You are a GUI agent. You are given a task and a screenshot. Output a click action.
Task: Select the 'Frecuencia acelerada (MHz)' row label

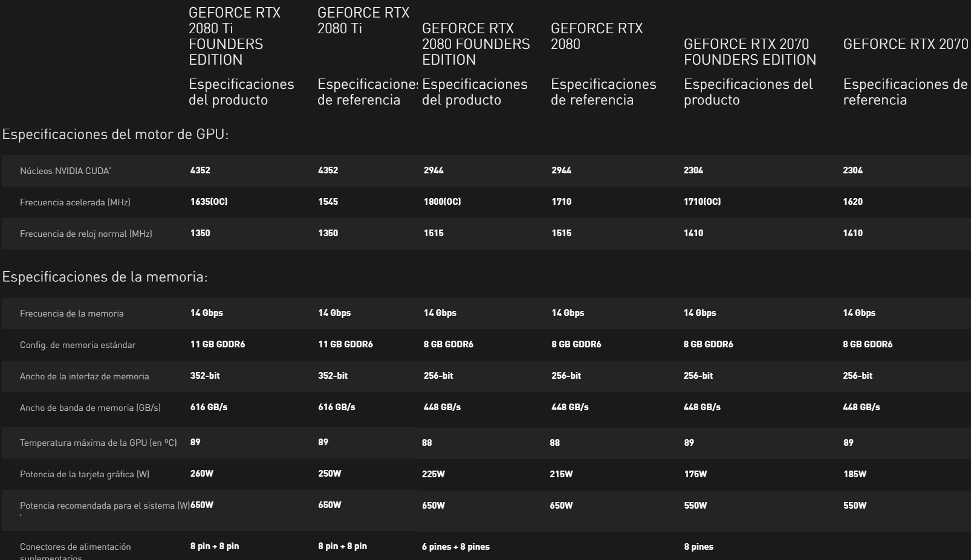click(x=75, y=202)
